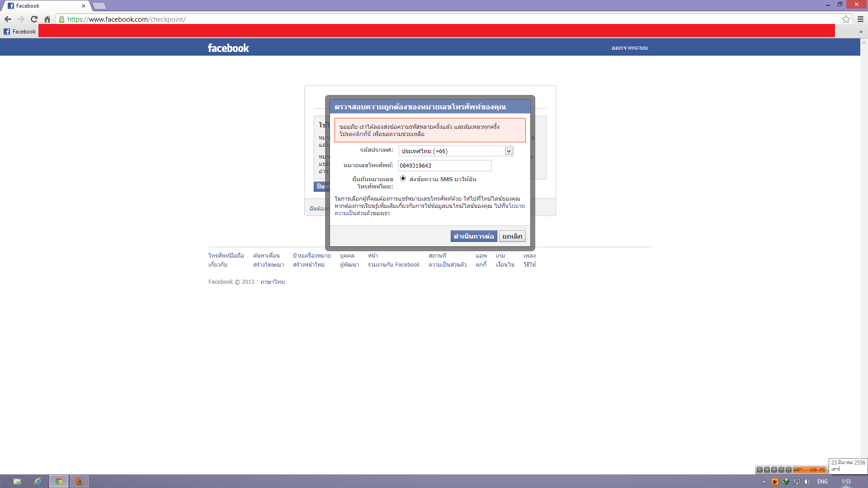The height and width of the screenshot is (488, 868).
Task: Click the phone number input field
Action: (x=444, y=166)
